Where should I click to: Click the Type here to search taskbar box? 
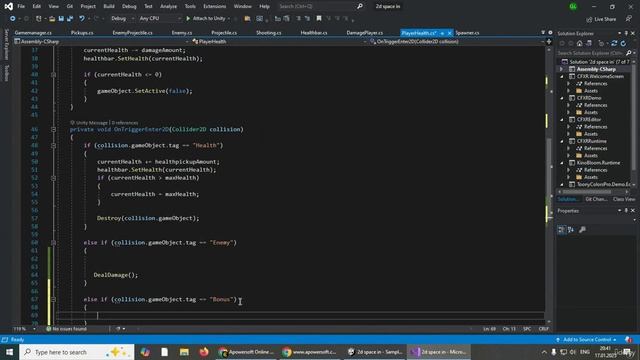click(77, 352)
